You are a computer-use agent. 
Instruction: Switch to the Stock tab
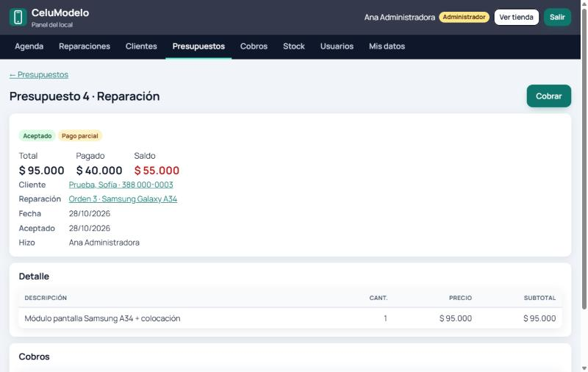[293, 46]
